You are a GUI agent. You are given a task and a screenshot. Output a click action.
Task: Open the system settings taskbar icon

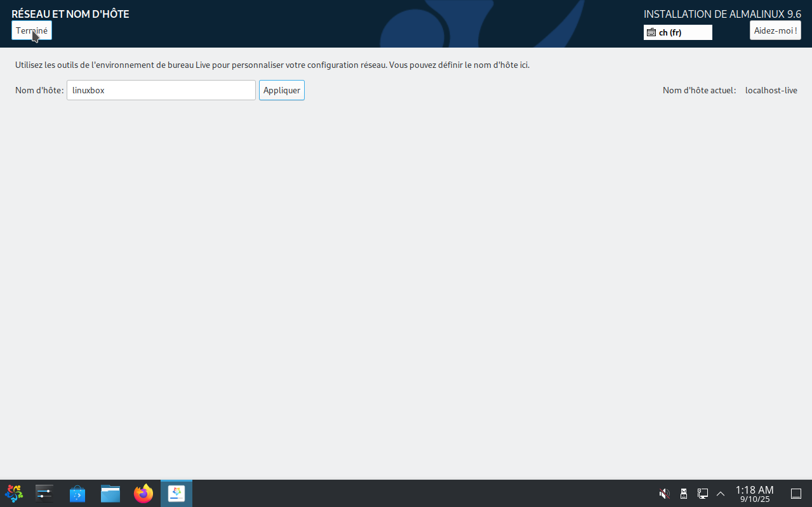(x=44, y=493)
